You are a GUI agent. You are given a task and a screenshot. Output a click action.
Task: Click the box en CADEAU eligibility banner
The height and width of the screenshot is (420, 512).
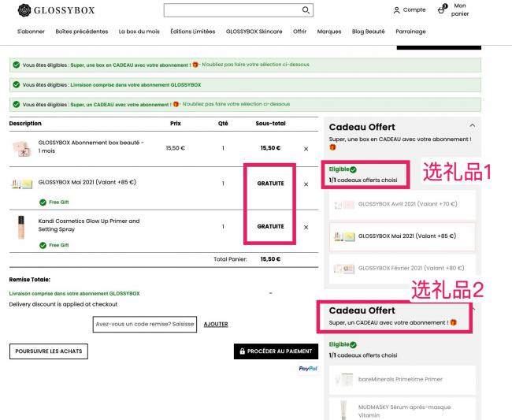245,65
